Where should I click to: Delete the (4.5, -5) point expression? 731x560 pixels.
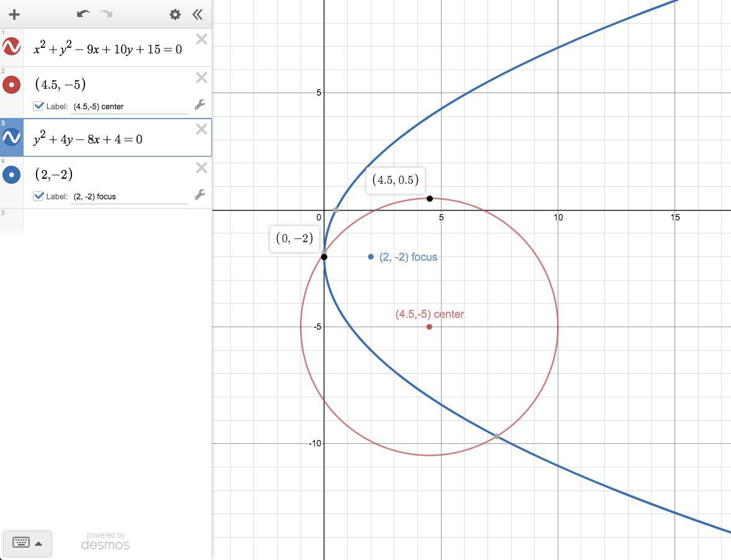coord(201,78)
